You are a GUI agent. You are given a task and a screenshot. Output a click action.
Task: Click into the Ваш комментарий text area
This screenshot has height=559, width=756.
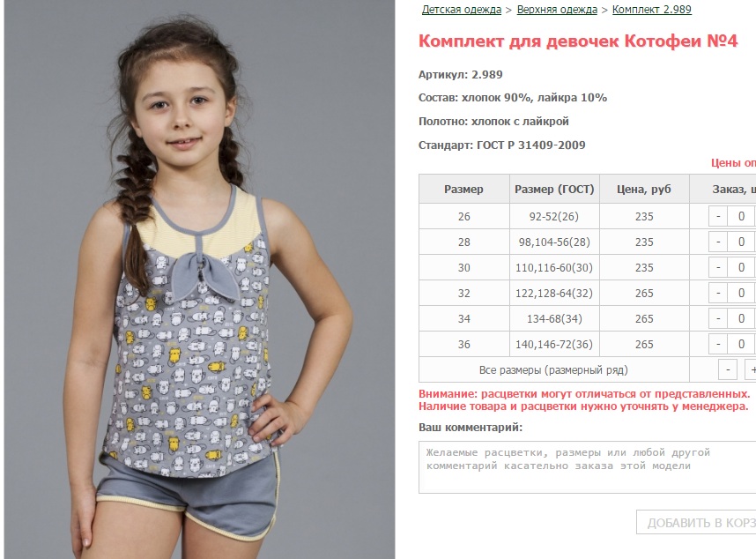click(587, 467)
